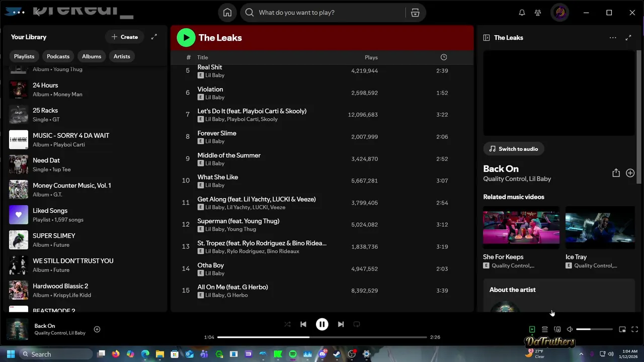Filter library by Podcasts
Viewport: 644px width, 362px height.
58,56
